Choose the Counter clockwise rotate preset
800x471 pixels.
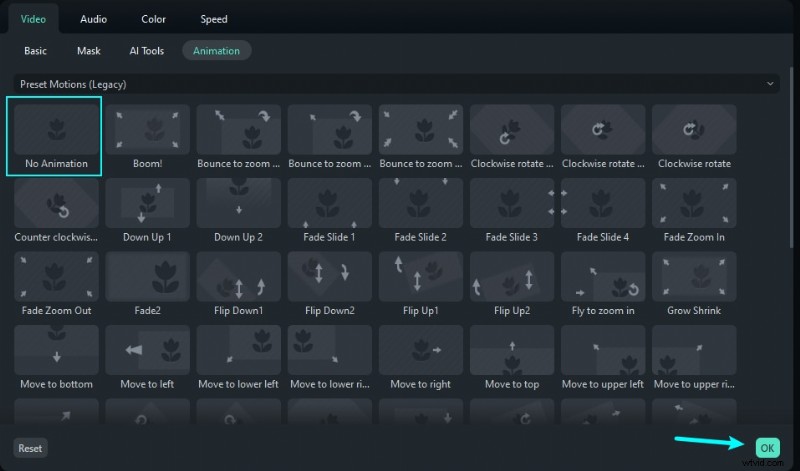[56, 210]
